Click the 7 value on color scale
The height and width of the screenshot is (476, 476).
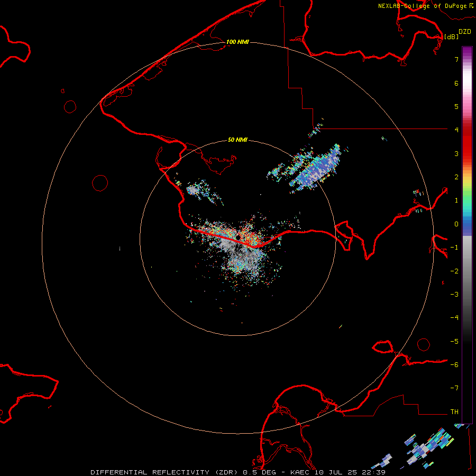456,59
